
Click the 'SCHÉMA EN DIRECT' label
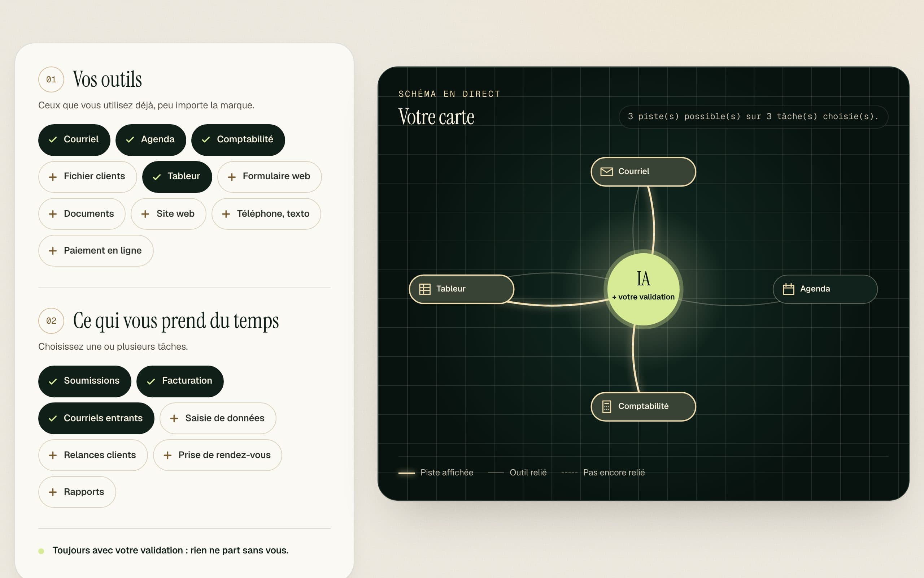[x=449, y=94]
